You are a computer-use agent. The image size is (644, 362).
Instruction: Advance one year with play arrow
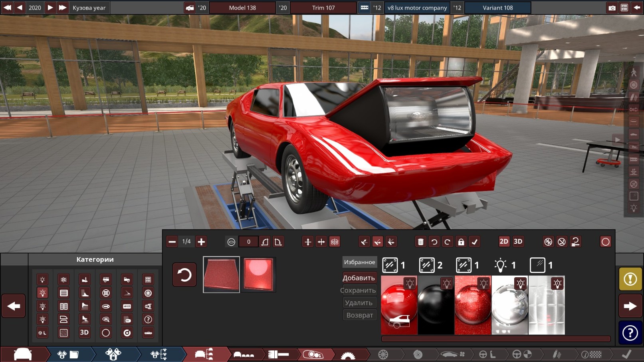tap(50, 8)
